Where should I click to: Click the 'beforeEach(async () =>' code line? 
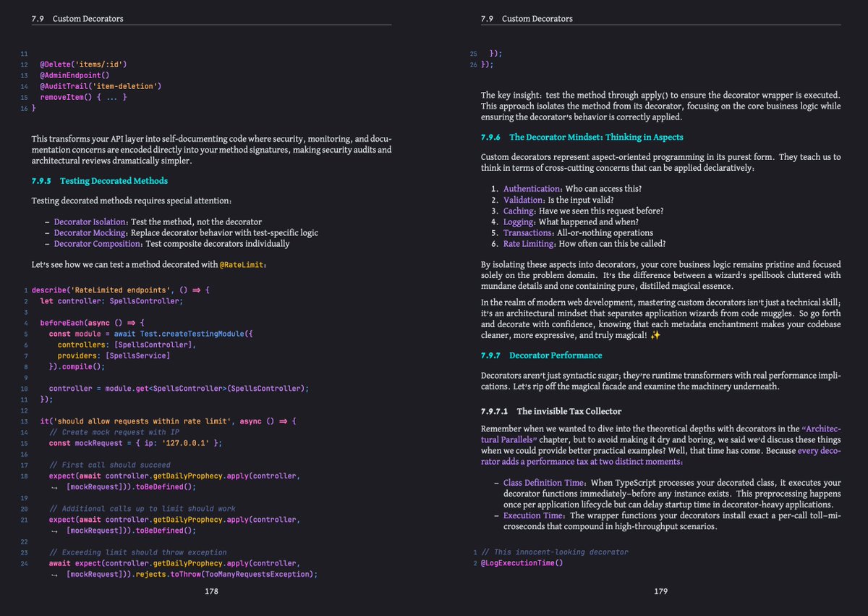93,323
